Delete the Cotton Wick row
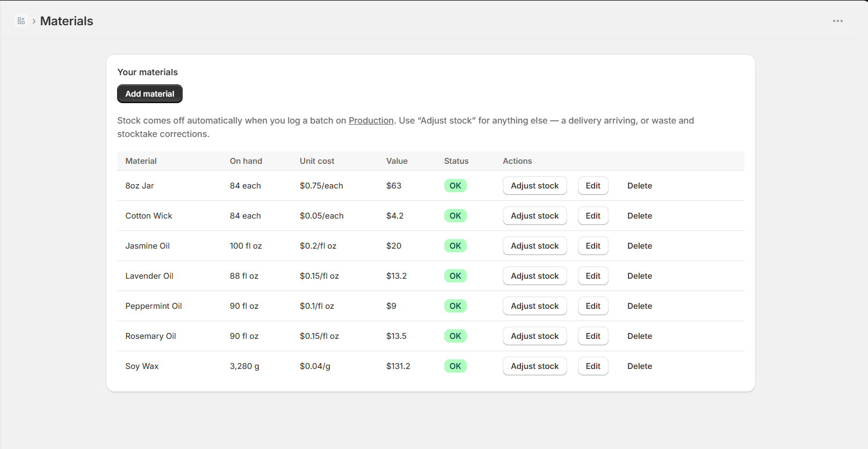The image size is (868, 449). point(640,215)
